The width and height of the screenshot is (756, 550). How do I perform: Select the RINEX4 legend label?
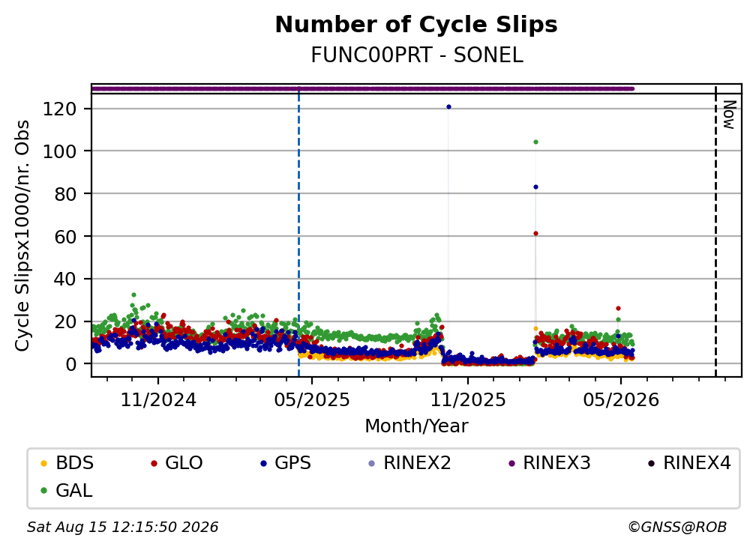697,463
